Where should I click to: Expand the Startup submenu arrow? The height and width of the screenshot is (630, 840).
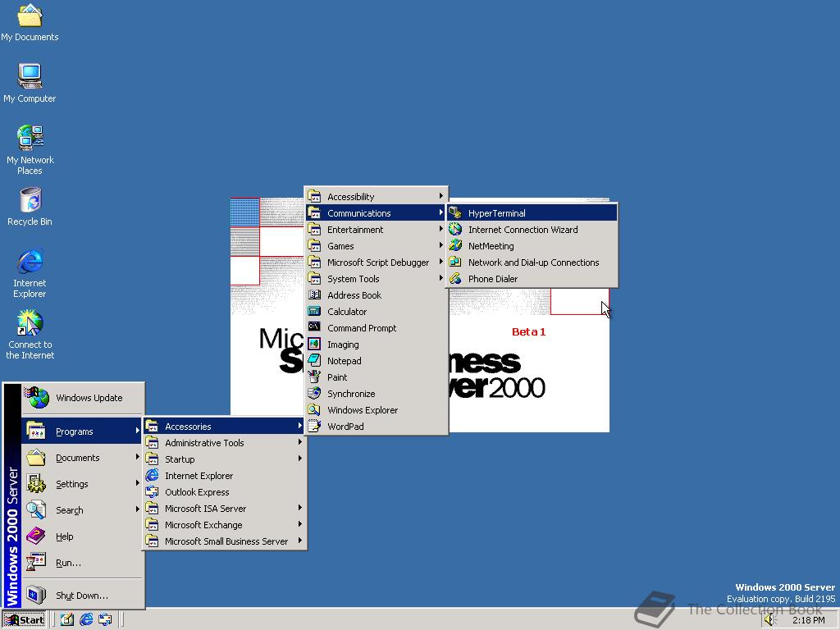tap(300, 459)
